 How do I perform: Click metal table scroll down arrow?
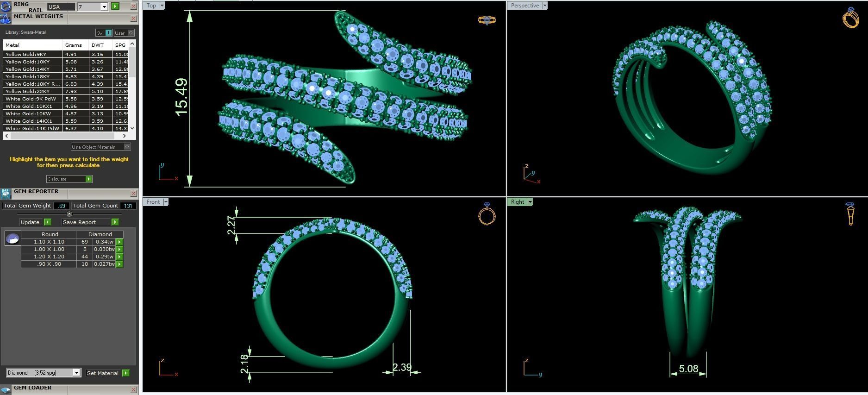[132, 128]
